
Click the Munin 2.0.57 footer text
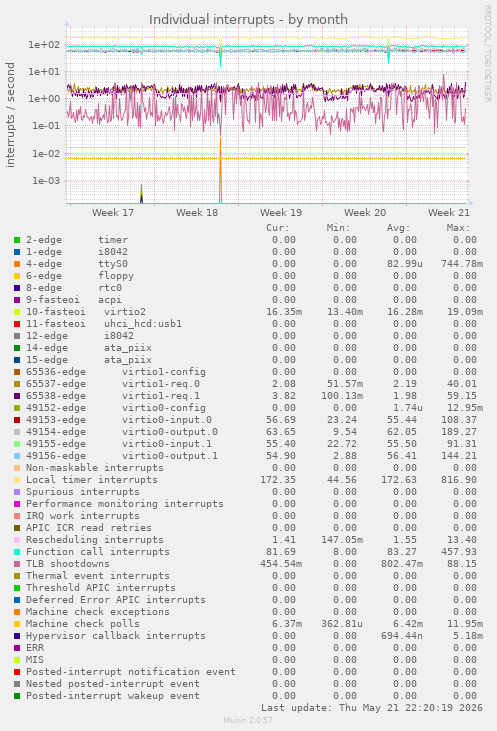tap(248, 720)
